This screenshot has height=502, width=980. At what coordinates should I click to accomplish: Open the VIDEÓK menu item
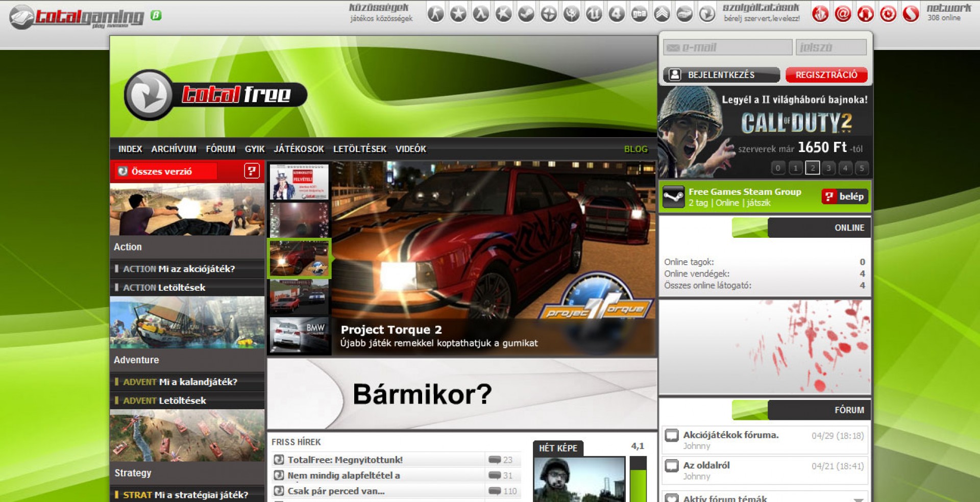click(411, 149)
